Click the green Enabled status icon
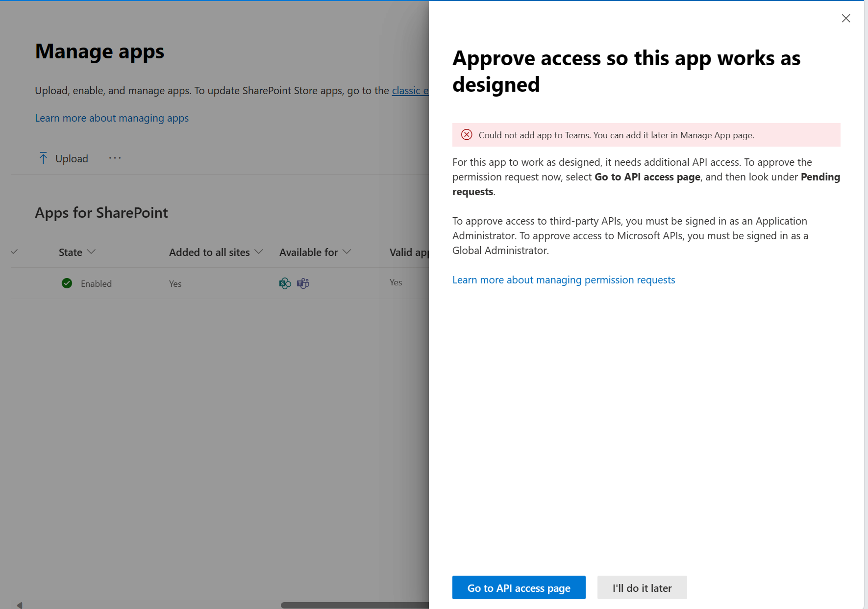Image resolution: width=868 pixels, height=609 pixels. 67,283
